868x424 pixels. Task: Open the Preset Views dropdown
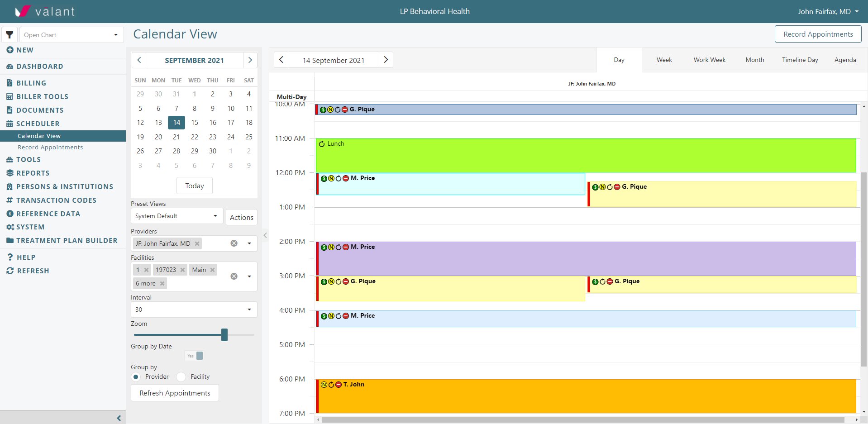pyautogui.click(x=177, y=216)
